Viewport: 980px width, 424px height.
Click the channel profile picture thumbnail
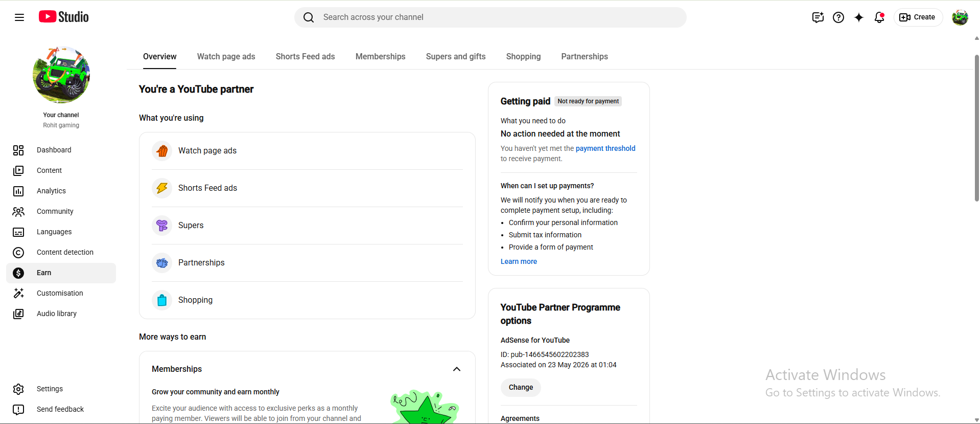pyautogui.click(x=61, y=75)
